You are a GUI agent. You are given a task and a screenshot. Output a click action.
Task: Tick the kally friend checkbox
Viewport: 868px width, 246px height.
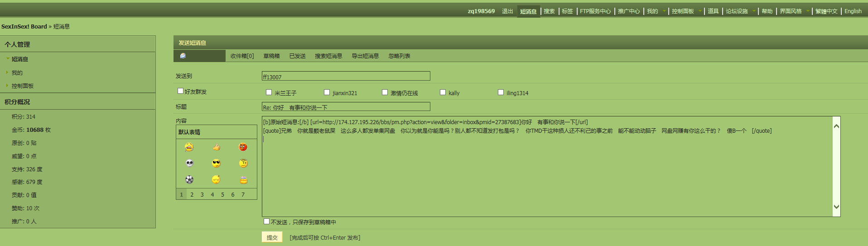point(443,92)
